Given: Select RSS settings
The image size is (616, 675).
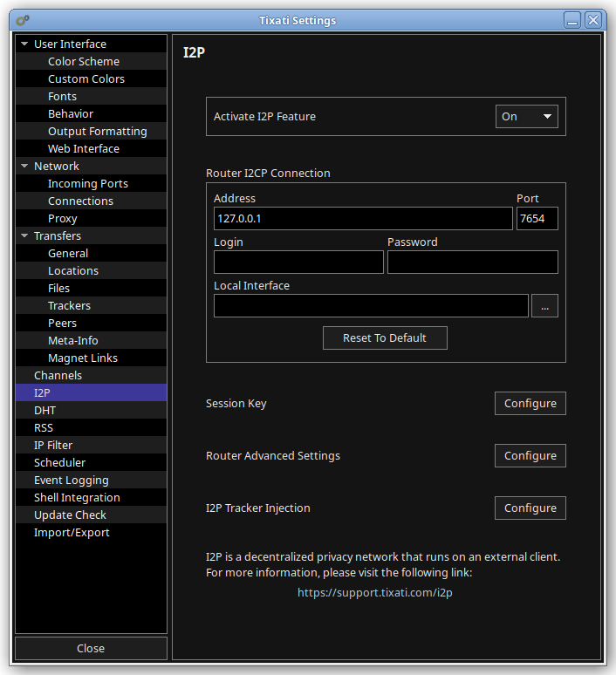Looking at the screenshot, I should (x=91, y=427).
